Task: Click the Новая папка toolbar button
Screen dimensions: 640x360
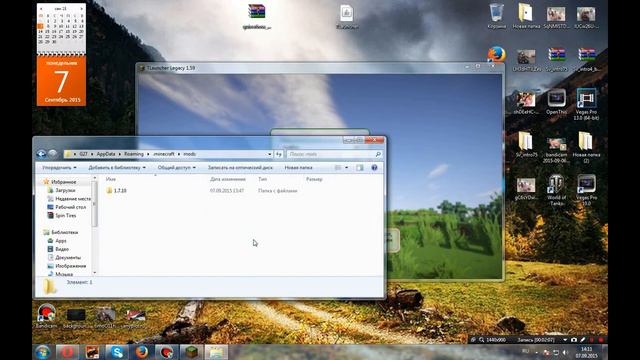Action: [298, 168]
